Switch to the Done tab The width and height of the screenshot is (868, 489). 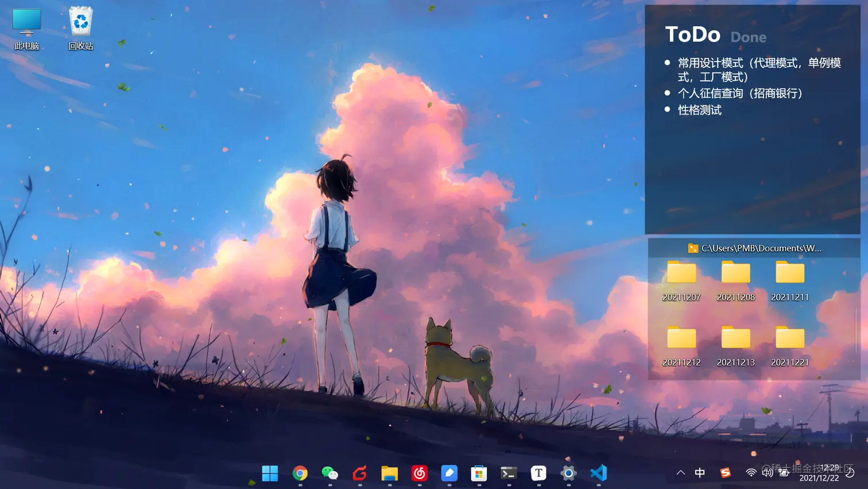(749, 37)
